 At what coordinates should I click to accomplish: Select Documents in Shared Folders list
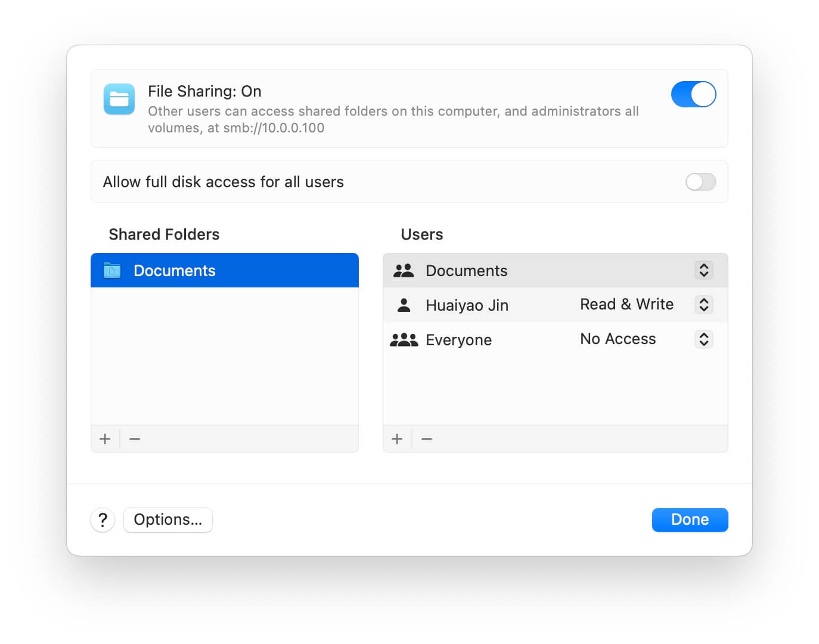[225, 270]
